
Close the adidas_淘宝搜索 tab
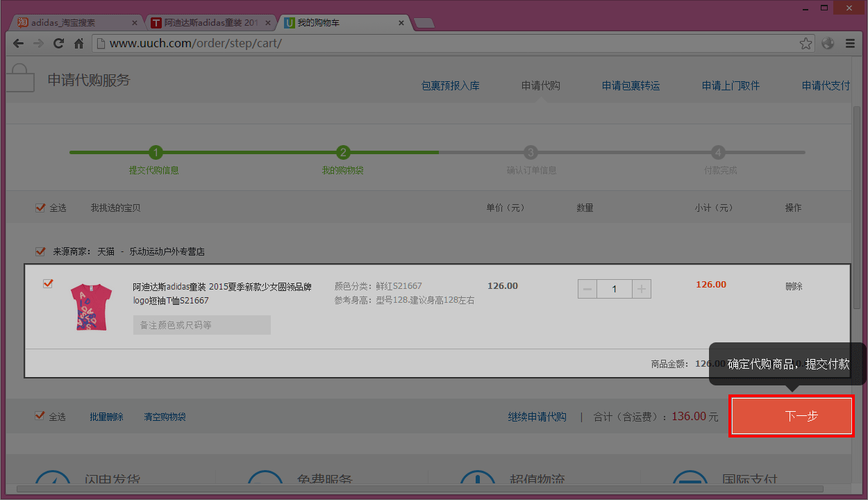pyautogui.click(x=135, y=23)
